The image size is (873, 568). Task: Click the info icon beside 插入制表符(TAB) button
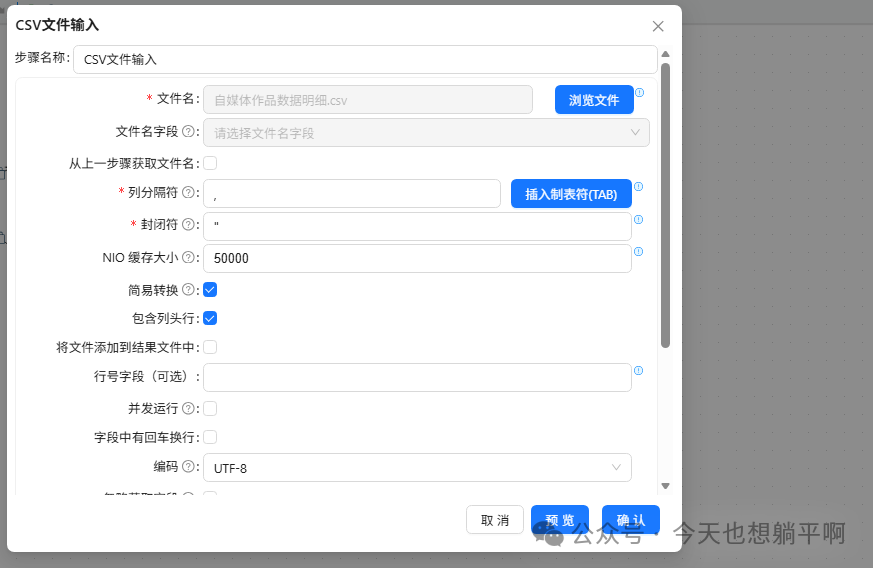point(639,187)
